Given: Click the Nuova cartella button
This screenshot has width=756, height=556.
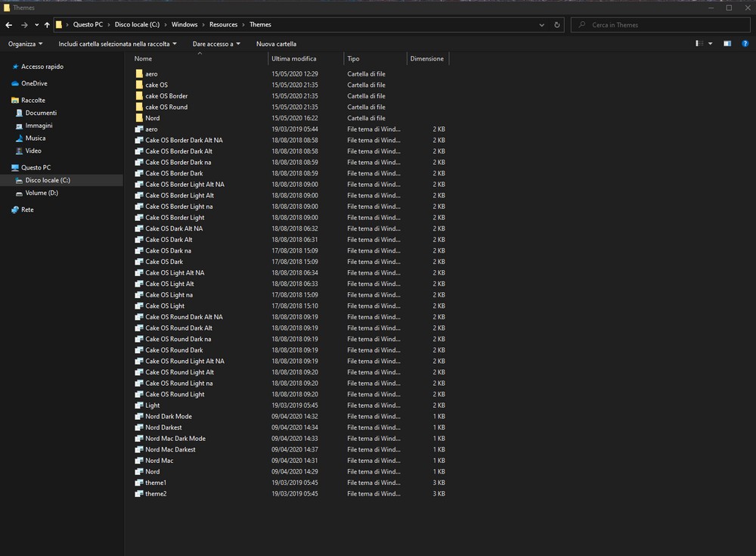Looking at the screenshot, I should tap(276, 44).
